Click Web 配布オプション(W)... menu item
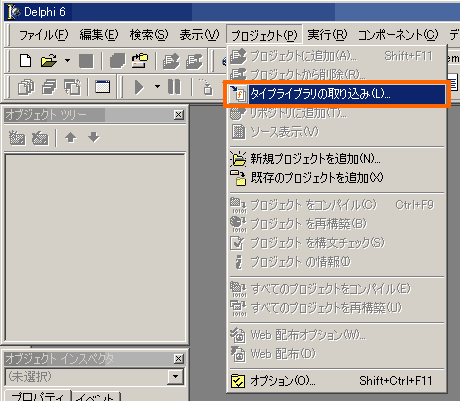 point(337,335)
